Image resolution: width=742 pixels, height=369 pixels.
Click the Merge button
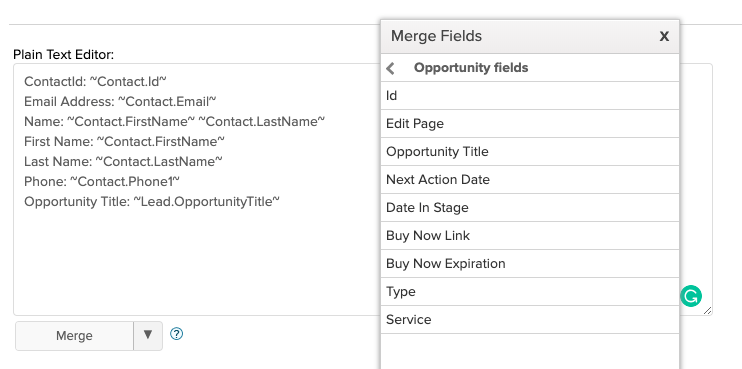[x=74, y=336]
